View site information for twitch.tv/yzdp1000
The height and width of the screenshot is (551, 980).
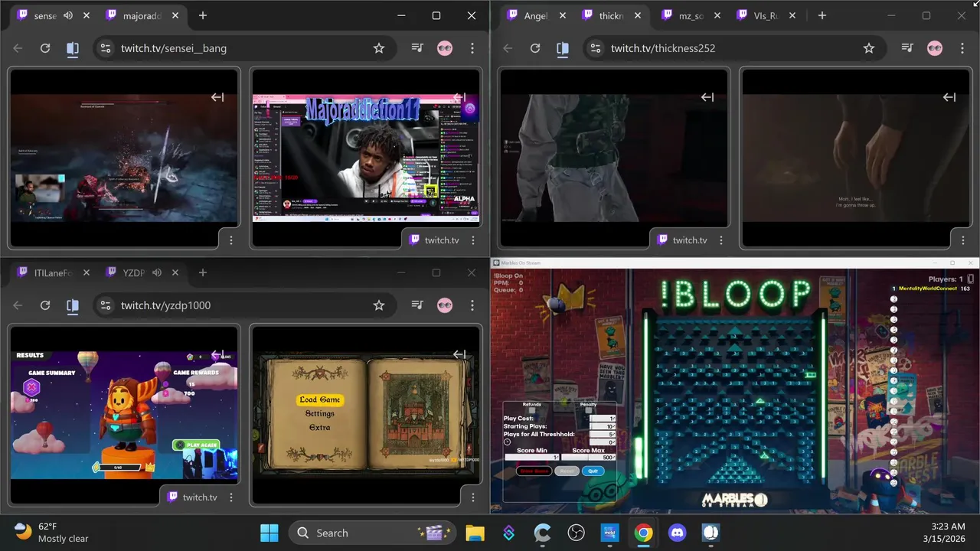(106, 305)
